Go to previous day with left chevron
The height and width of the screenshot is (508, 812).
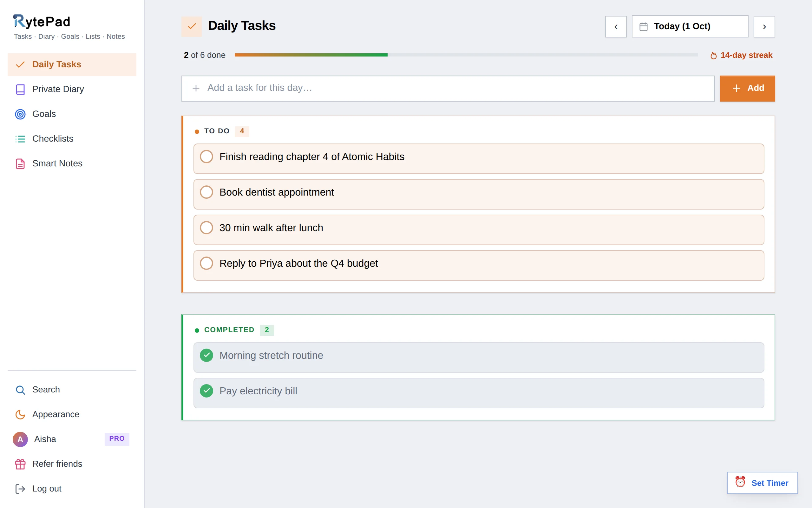click(x=616, y=27)
